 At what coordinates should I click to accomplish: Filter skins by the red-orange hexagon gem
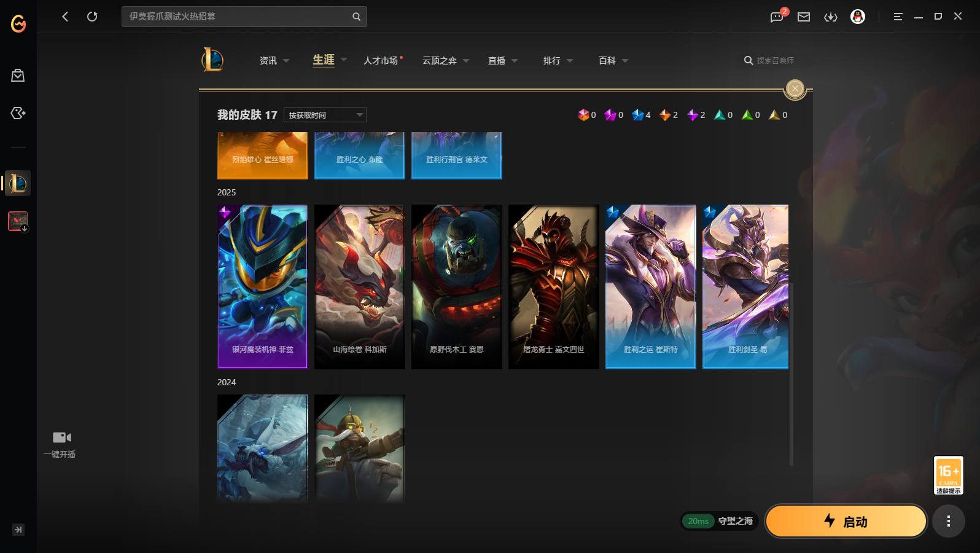coord(583,115)
